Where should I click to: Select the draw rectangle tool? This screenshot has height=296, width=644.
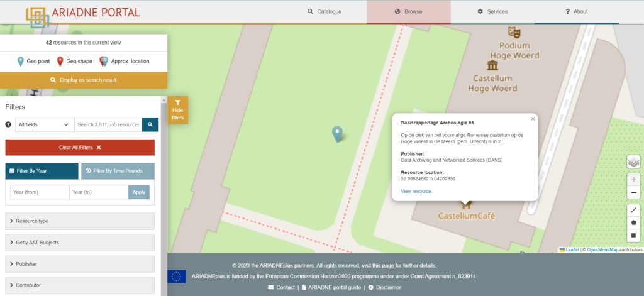[x=633, y=236]
